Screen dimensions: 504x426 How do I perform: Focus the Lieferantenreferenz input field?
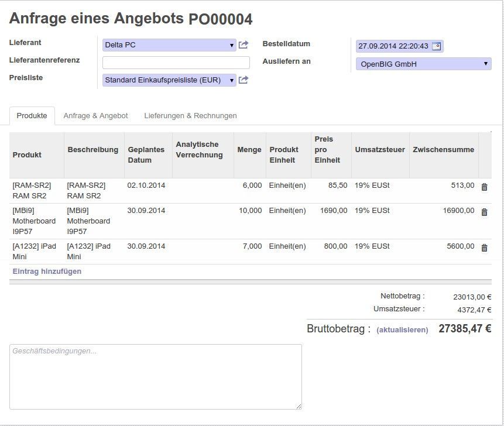[176, 63]
